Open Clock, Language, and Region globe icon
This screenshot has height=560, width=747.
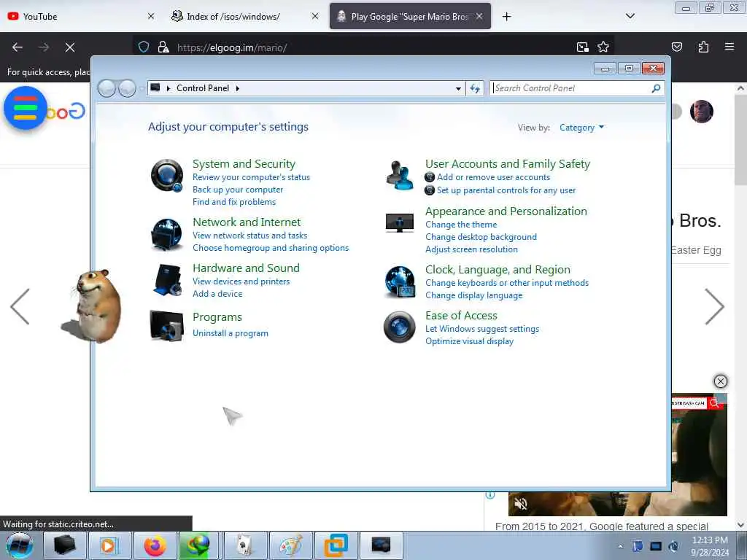pos(400,282)
